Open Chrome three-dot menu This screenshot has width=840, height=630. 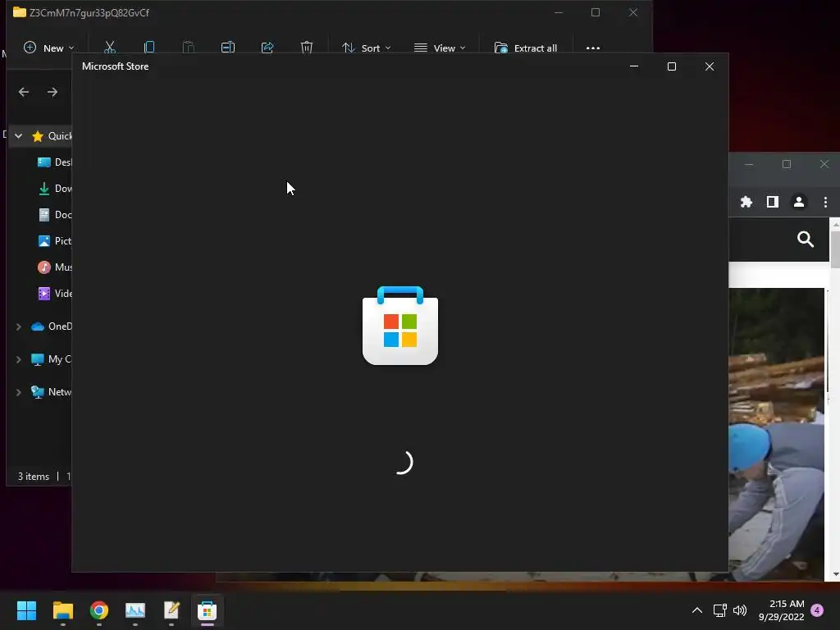tap(825, 202)
